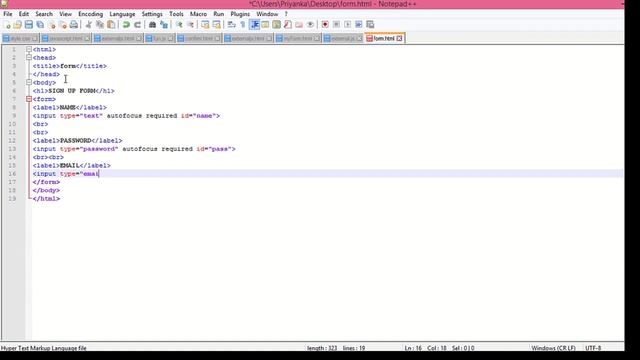Viewport: 640px width, 360px height.
Task: Start macro recording with red button
Action: [x=325, y=25]
